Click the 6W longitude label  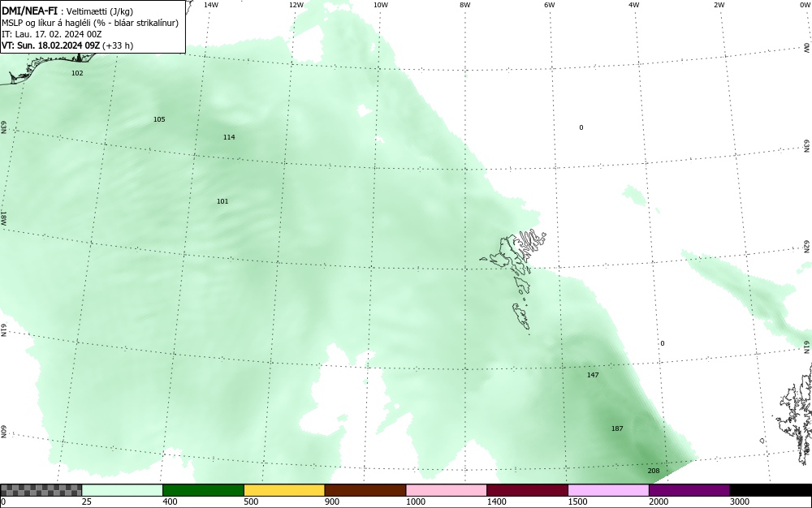click(x=550, y=5)
